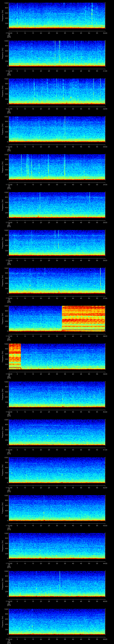
Task: Select the spectrogram panel starting at 17:31:00
Action: [x=57, y=91]
